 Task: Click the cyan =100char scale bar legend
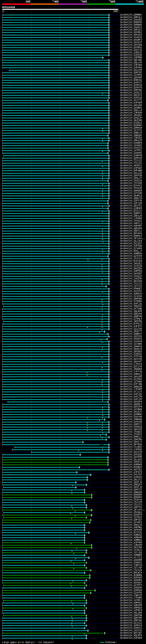102,642
